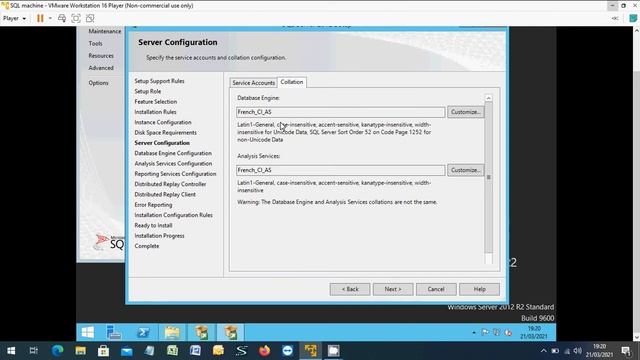Viewport: 640px width, 360px height.
Task: Cancel the SQL Server setup
Action: click(x=436, y=289)
